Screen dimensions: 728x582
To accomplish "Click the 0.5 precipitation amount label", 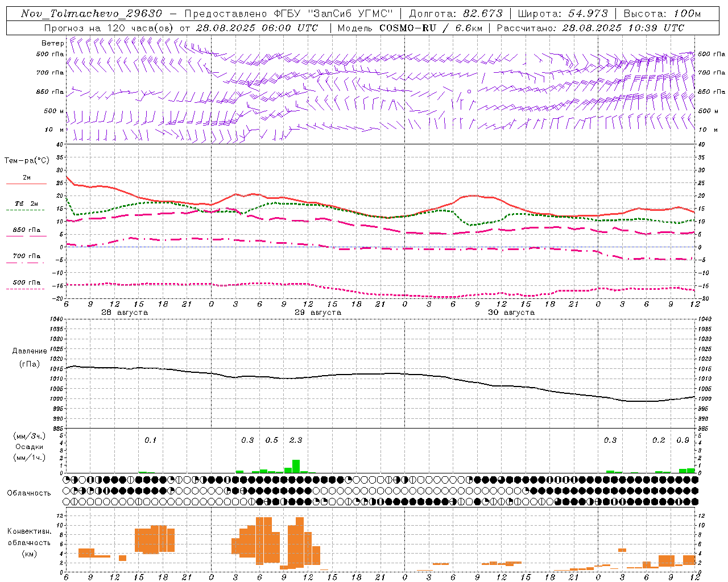I will pyautogui.click(x=272, y=440).
